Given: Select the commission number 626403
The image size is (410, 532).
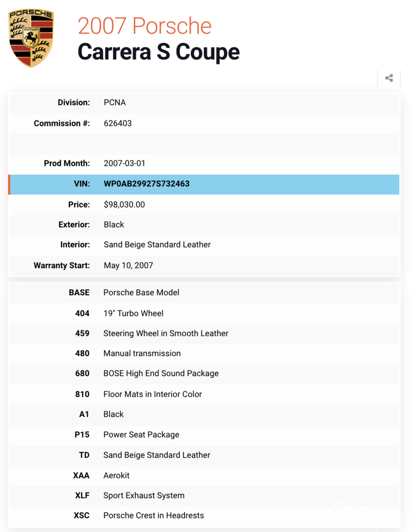Looking at the screenshot, I should coord(118,123).
